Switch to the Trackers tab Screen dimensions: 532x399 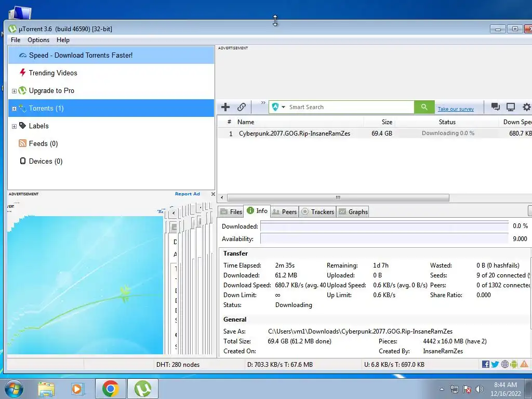(x=317, y=212)
